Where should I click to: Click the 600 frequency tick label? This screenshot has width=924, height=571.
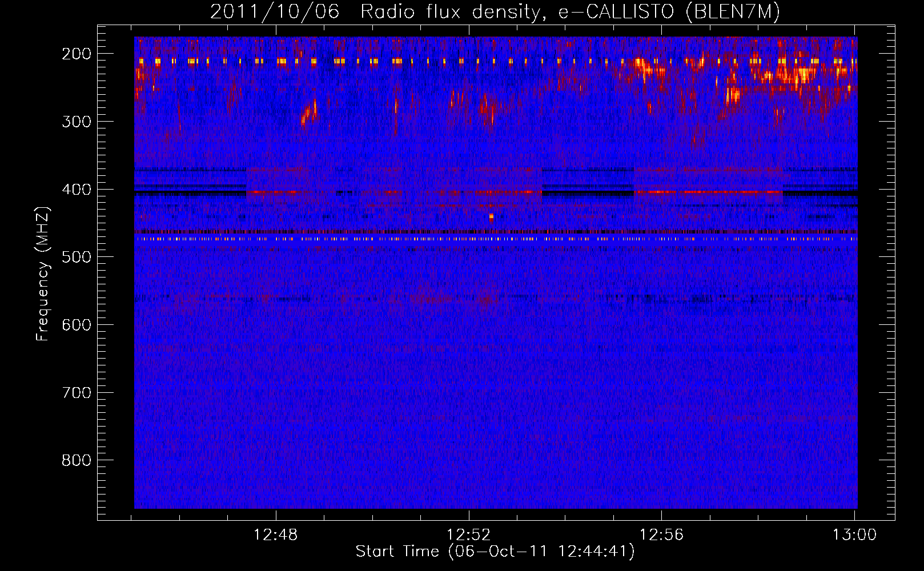[x=77, y=324]
